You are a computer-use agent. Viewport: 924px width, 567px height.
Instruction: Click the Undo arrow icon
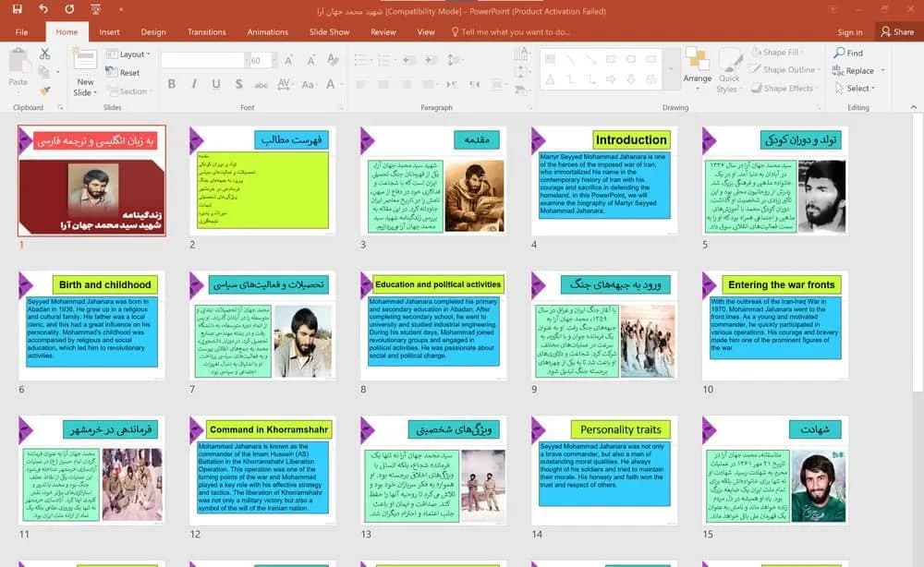tap(43, 9)
